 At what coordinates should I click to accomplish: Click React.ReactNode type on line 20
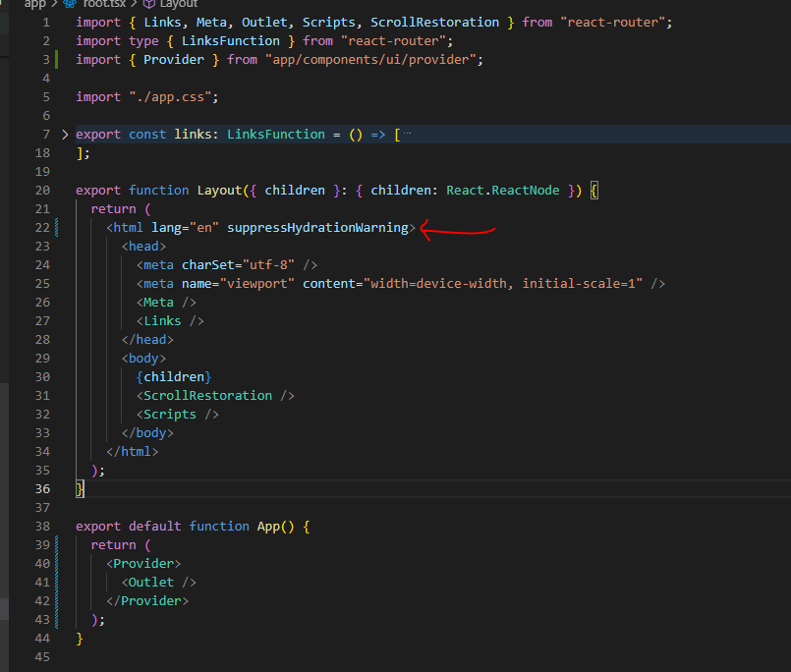pyautogui.click(x=503, y=191)
